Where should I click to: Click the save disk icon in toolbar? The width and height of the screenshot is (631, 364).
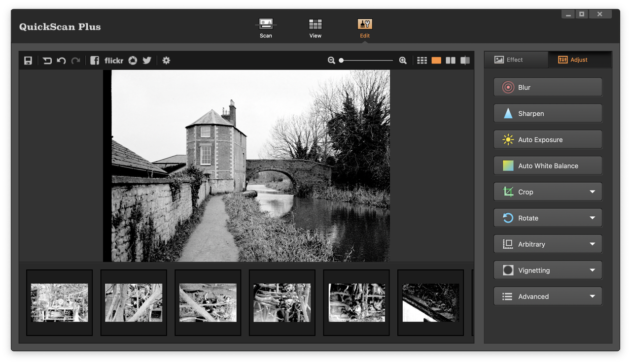[28, 61]
